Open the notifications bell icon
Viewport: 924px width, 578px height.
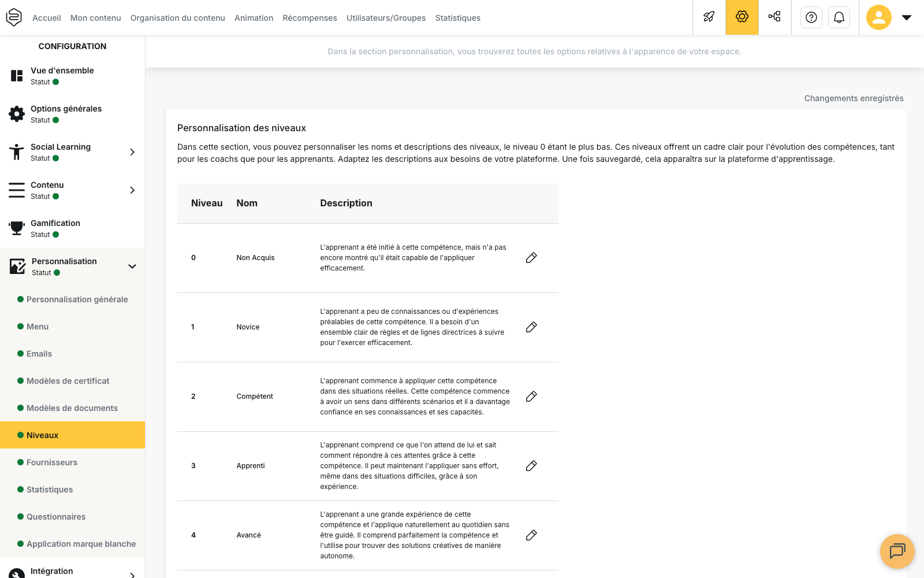pyautogui.click(x=839, y=17)
